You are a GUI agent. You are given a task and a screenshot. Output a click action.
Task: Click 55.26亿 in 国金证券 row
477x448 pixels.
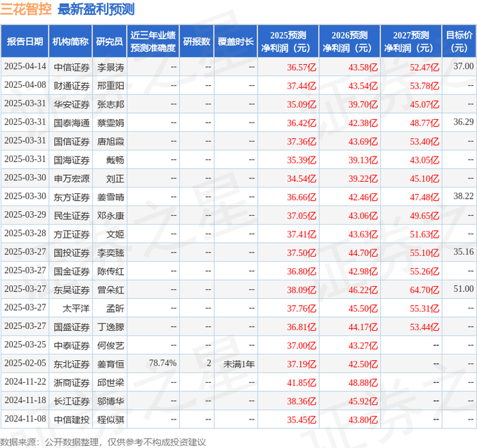(x=425, y=272)
